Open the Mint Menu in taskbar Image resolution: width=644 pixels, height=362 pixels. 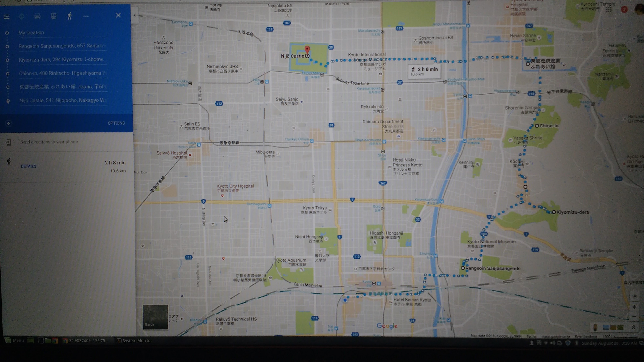coord(15,340)
